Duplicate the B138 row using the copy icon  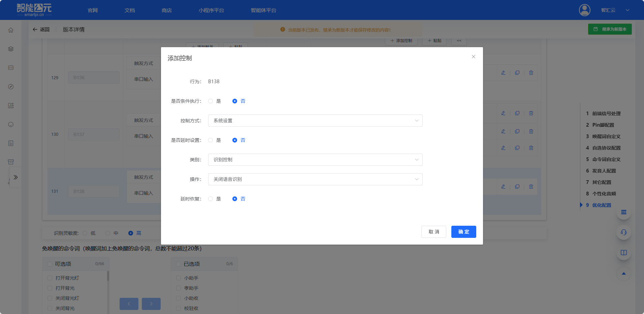(517, 186)
